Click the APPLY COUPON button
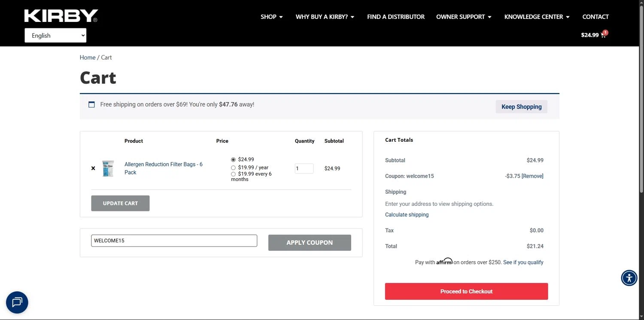The image size is (644, 320). (310, 243)
